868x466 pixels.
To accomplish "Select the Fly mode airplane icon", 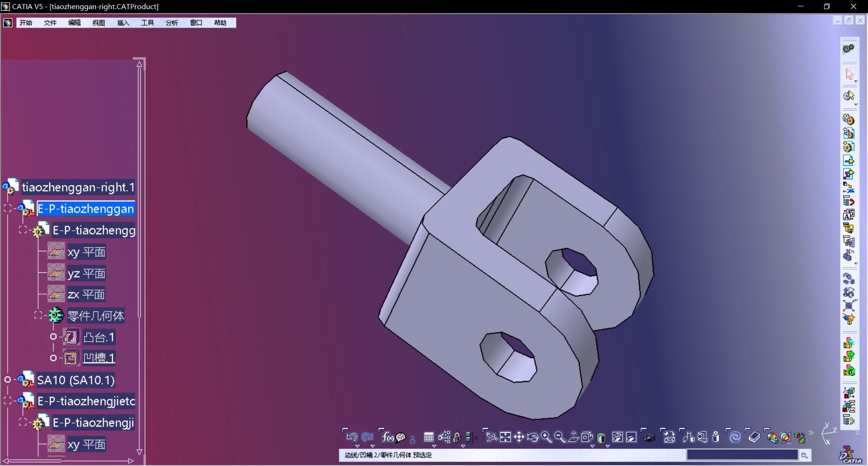I will pyautogui.click(x=491, y=437).
